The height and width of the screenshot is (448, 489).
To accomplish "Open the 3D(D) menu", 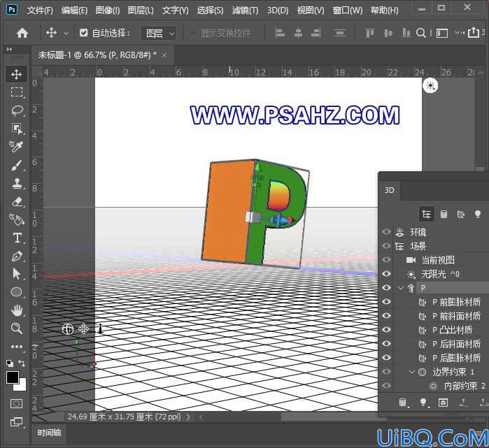I will pyautogui.click(x=278, y=10).
